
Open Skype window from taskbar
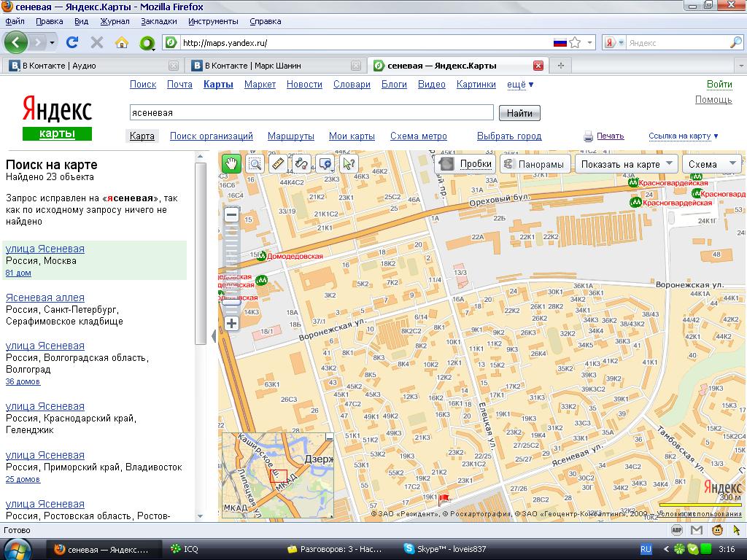(445, 549)
